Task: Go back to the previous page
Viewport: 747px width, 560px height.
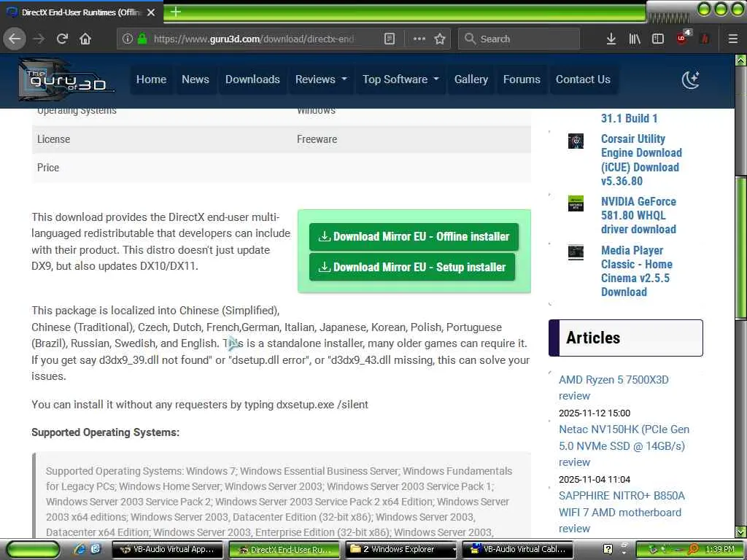Action: pyautogui.click(x=15, y=39)
